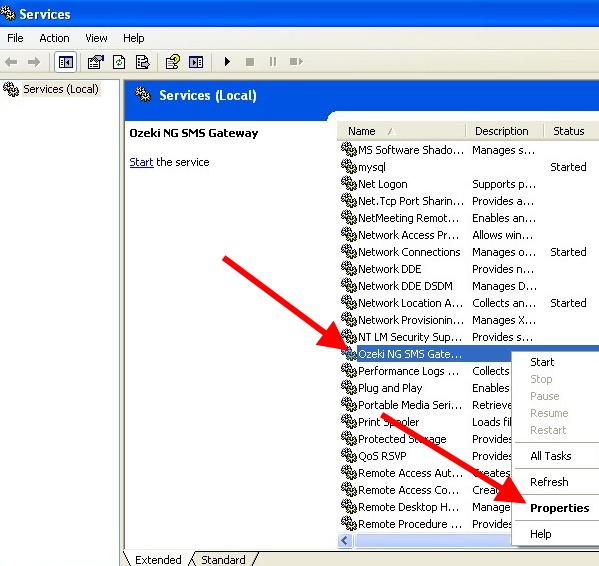The width and height of the screenshot is (599, 566).
Task: Choose All Tasks in the context menu
Action: click(x=550, y=456)
